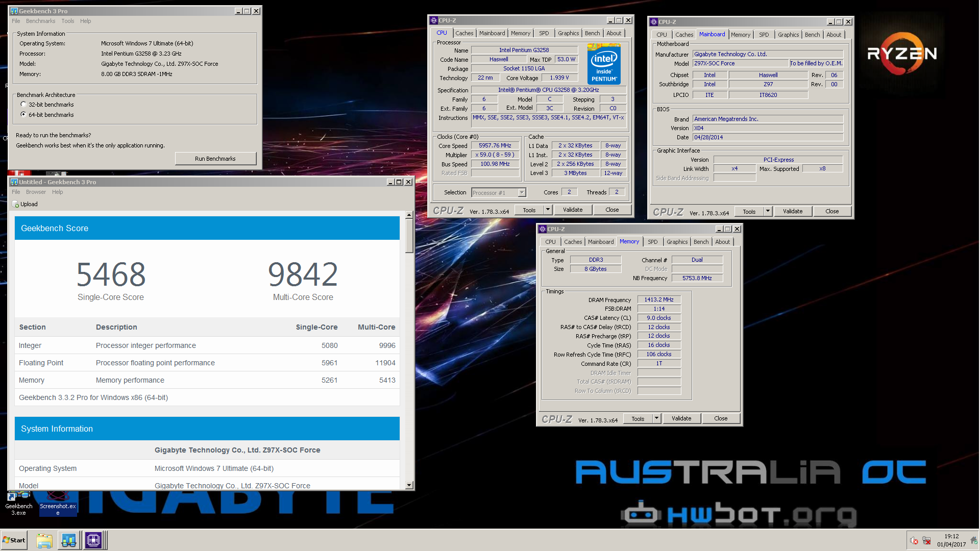Click Validate in CPU-Z CPU window
980x551 pixels.
(x=573, y=210)
